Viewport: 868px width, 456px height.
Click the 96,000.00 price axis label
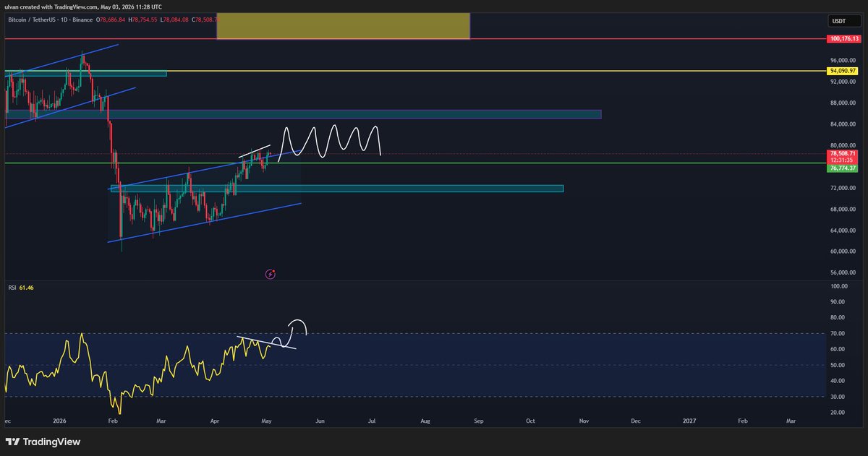click(x=843, y=60)
